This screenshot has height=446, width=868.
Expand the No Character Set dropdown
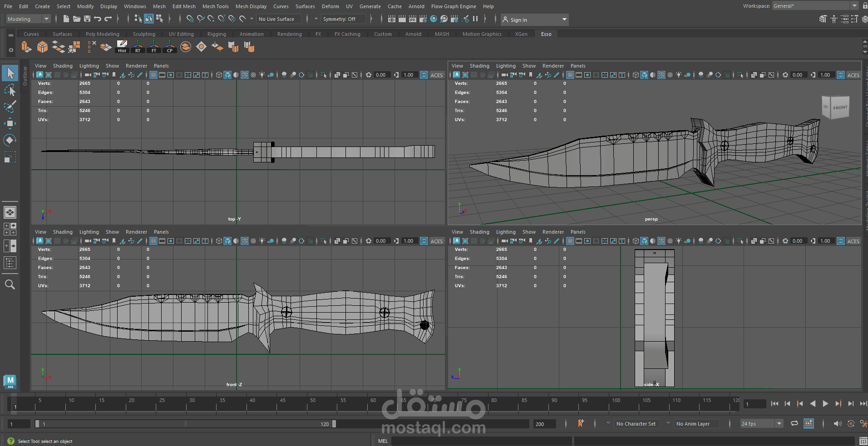pos(636,423)
